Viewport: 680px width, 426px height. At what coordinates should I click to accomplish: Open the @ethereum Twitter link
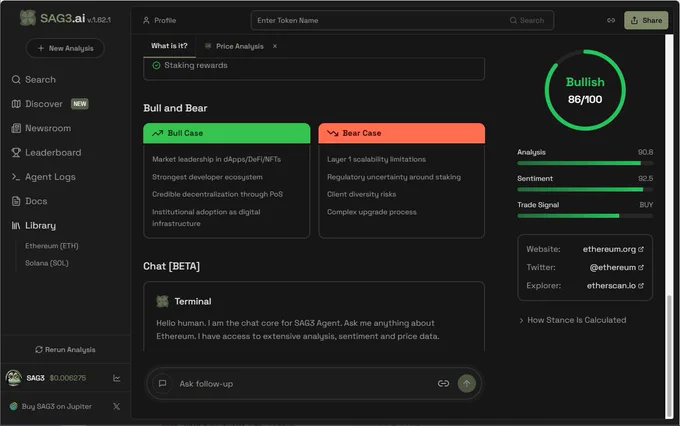coord(616,267)
